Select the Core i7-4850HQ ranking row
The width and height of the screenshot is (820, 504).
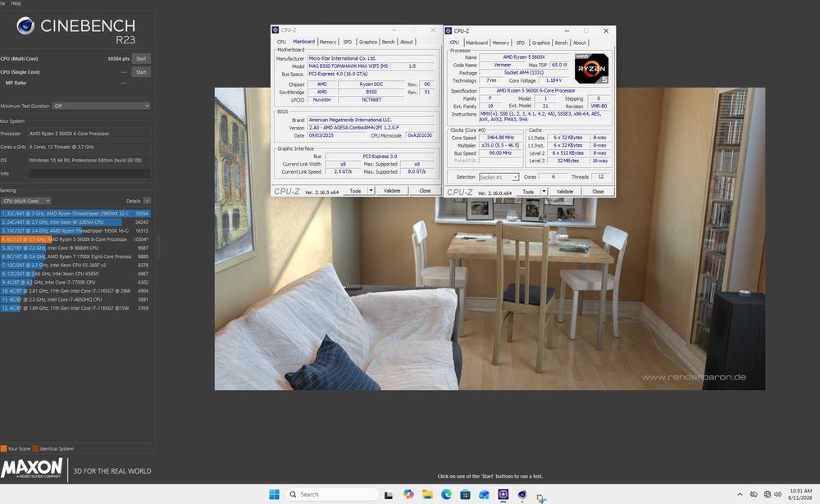pyautogui.click(x=75, y=300)
